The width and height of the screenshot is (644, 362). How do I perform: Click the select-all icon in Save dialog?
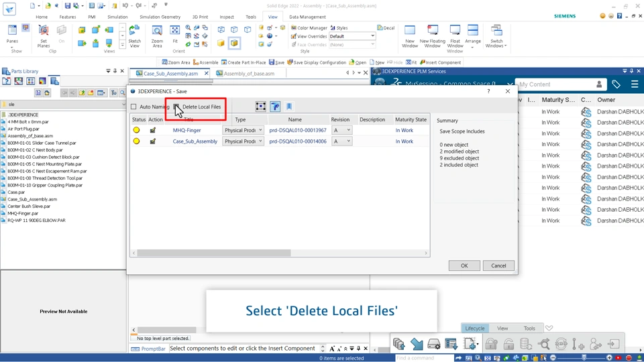point(260,107)
